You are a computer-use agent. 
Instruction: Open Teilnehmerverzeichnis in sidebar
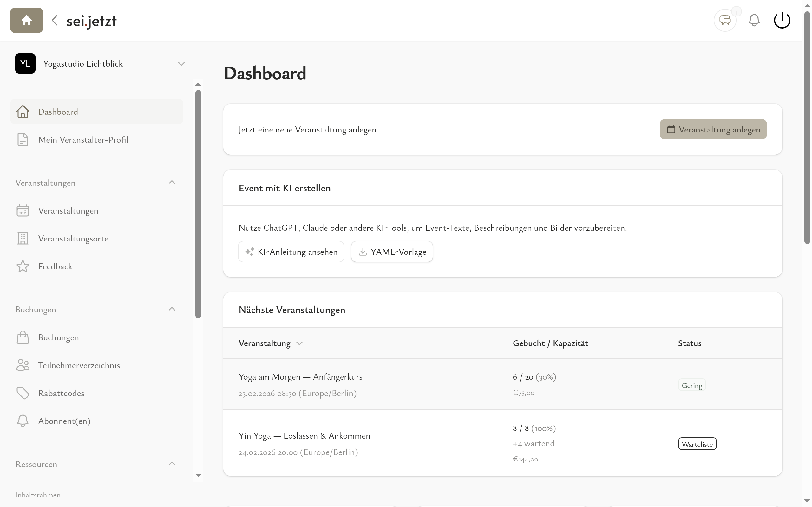[x=79, y=365]
